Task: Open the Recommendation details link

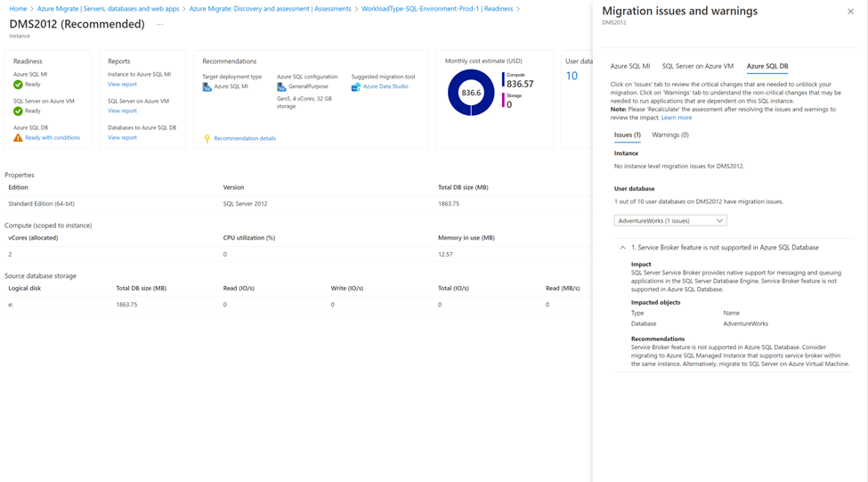Action: pyautogui.click(x=245, y=138)
